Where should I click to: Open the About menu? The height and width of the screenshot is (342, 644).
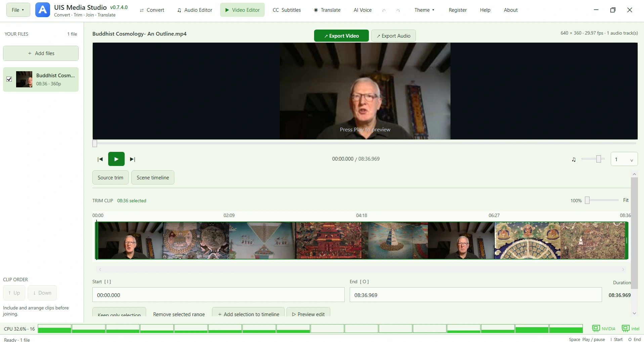click(x=511, y=10)
